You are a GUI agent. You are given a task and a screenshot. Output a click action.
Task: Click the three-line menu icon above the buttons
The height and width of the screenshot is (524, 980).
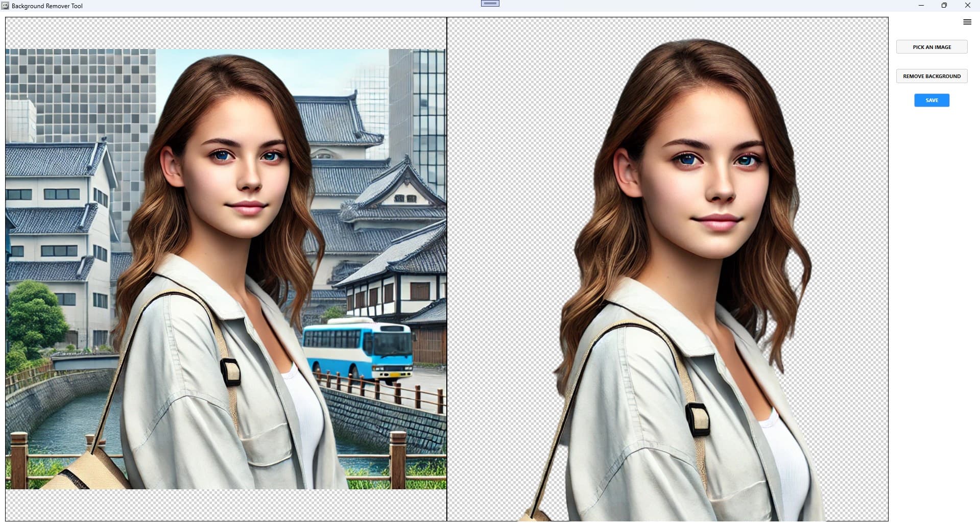(x=967, y=21)
